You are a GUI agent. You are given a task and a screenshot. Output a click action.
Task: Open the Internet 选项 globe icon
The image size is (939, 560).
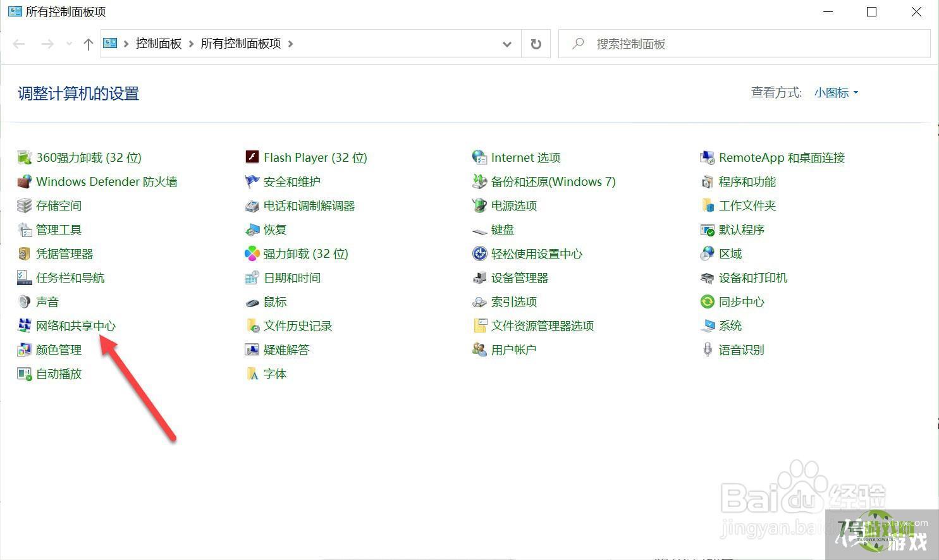tap(479, 157)
